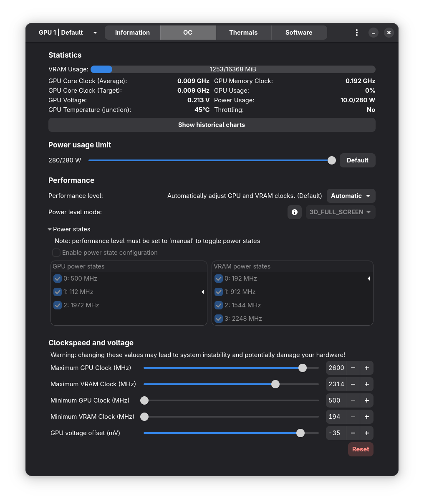Click the Maximum GPU Clock value field
The height and width of the screenshot is (504, 424).
336,368
